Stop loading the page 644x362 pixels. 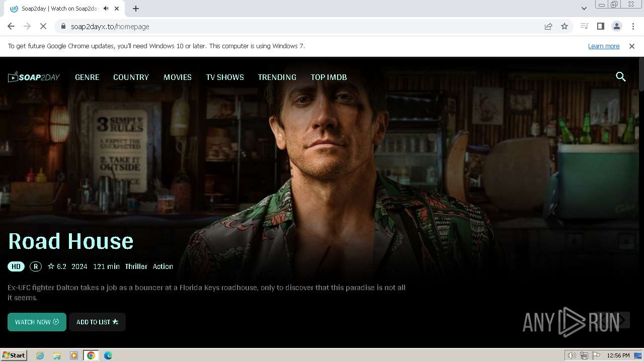click(43, 26)
